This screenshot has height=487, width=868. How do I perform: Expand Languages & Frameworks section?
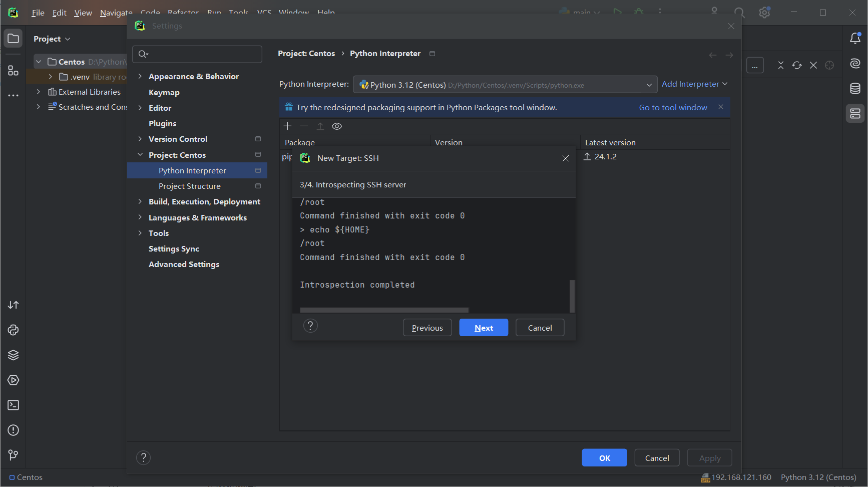tap(140, 217)
